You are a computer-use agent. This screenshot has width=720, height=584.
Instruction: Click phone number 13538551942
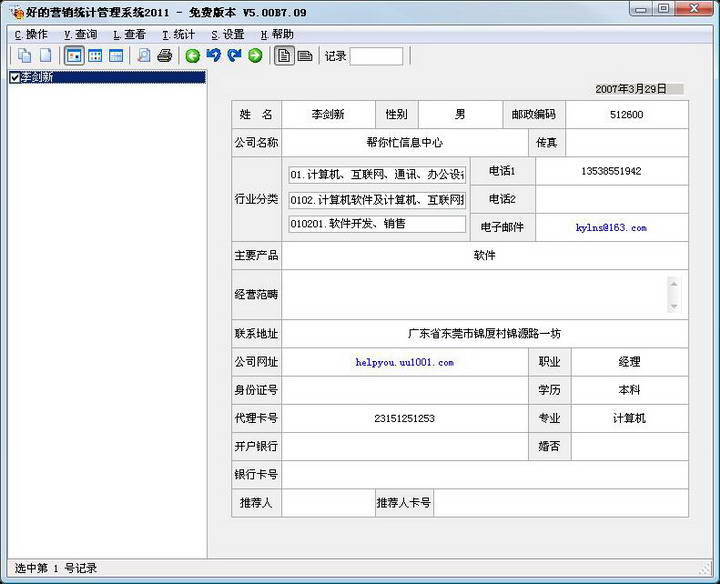click(611, 171)
